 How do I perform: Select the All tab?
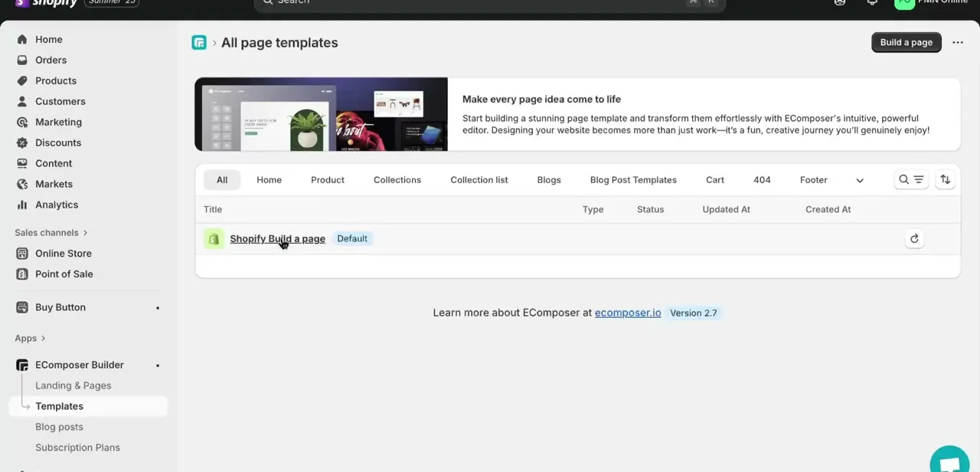tap(222, 180)
